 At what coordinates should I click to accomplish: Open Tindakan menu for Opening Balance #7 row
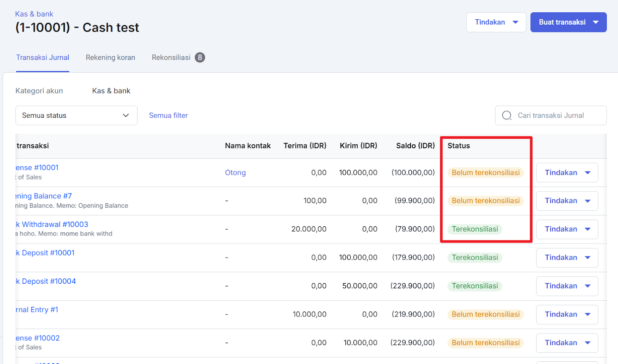point(567,201)
